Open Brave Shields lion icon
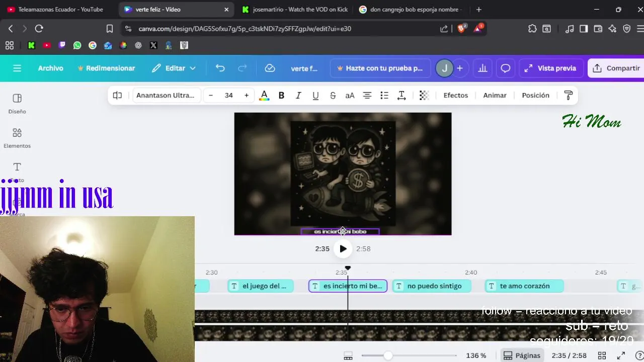This screenshot has height=362, width=644. click(461, 28)
